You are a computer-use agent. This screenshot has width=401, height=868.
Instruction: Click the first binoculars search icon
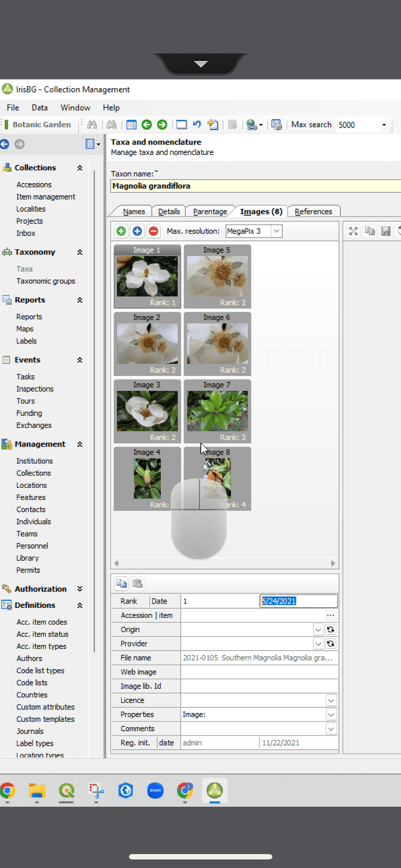point(92,125)
